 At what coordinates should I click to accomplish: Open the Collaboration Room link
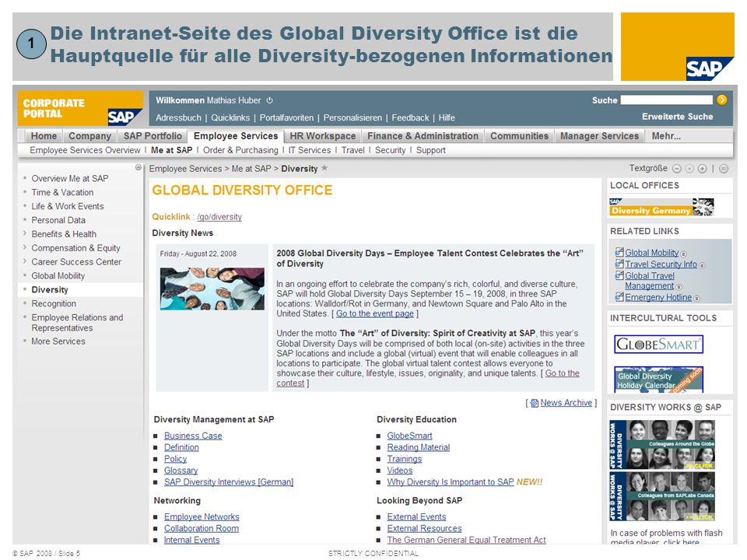202,529
